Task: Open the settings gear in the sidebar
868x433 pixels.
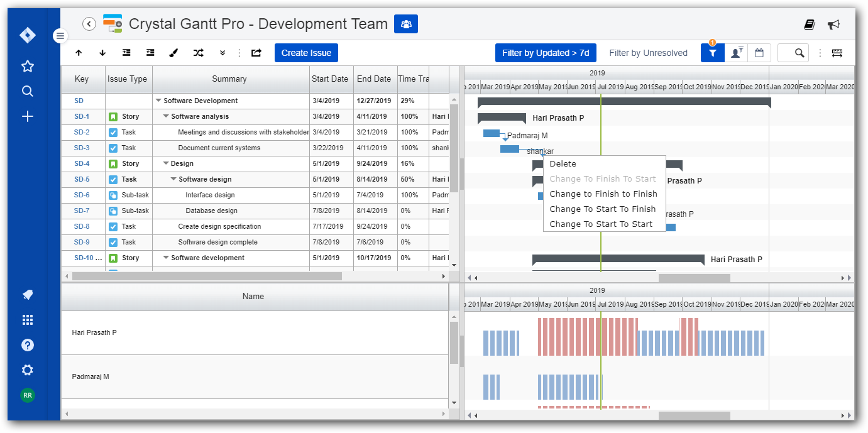Action: (x=28, y=370)
